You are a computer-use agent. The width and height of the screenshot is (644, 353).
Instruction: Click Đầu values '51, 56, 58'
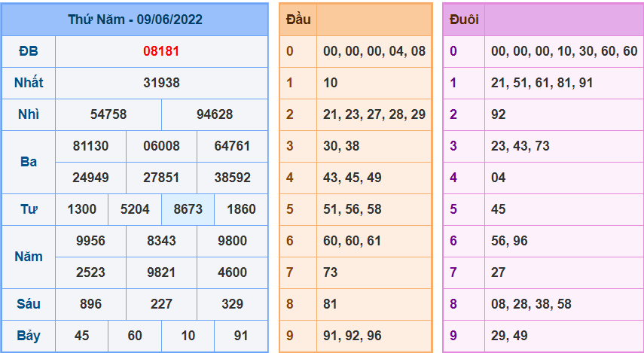point(353,209)
